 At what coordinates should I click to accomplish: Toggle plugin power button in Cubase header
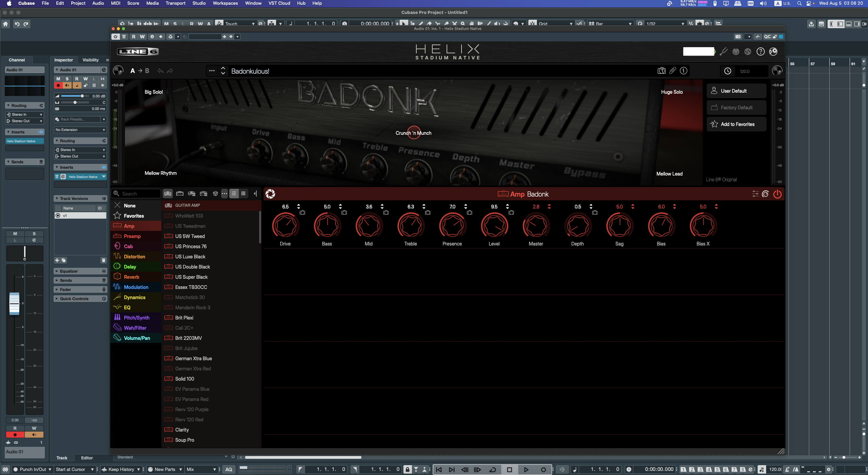pos(115,37)
